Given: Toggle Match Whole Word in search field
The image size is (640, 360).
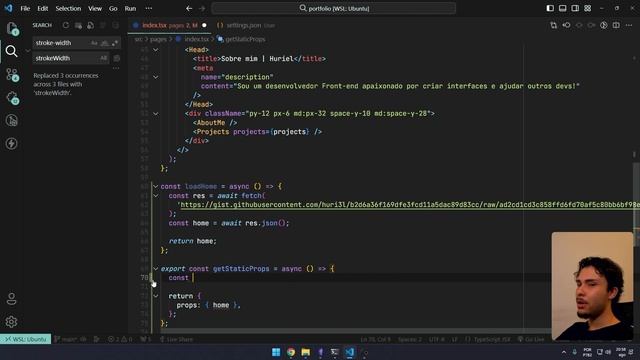Looking at the screenshot, I should (x=104, y=43).
